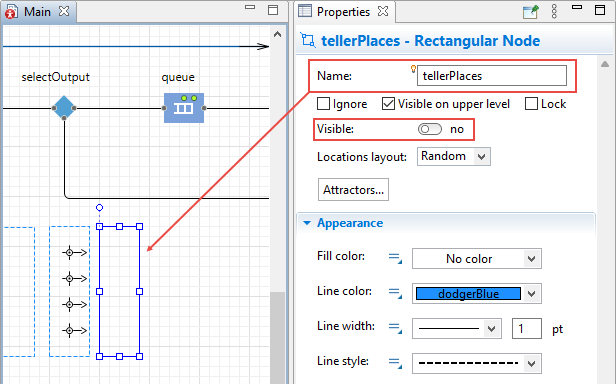This screenshot has height=384, width=616.
Task: Click the Fill color static/dynamic switch icon
Action: [395, 258]
